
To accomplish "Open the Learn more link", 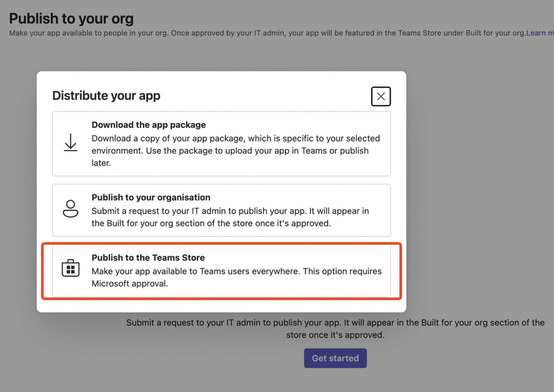I will click(x=540, y=33).
